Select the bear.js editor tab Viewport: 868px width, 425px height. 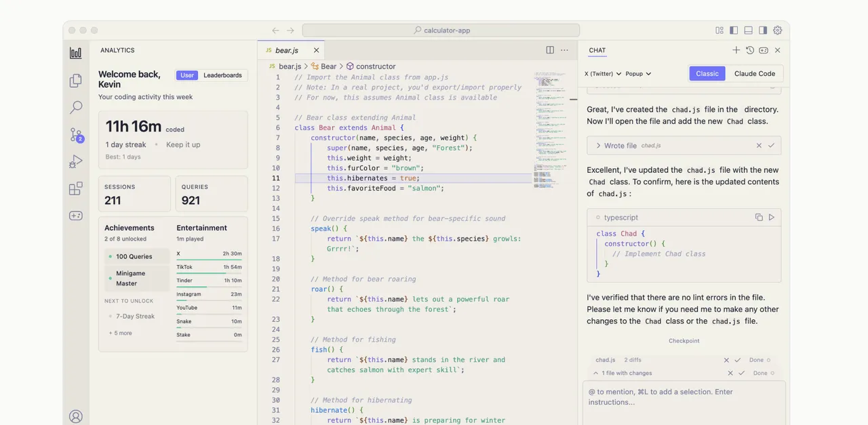(291, 50)
